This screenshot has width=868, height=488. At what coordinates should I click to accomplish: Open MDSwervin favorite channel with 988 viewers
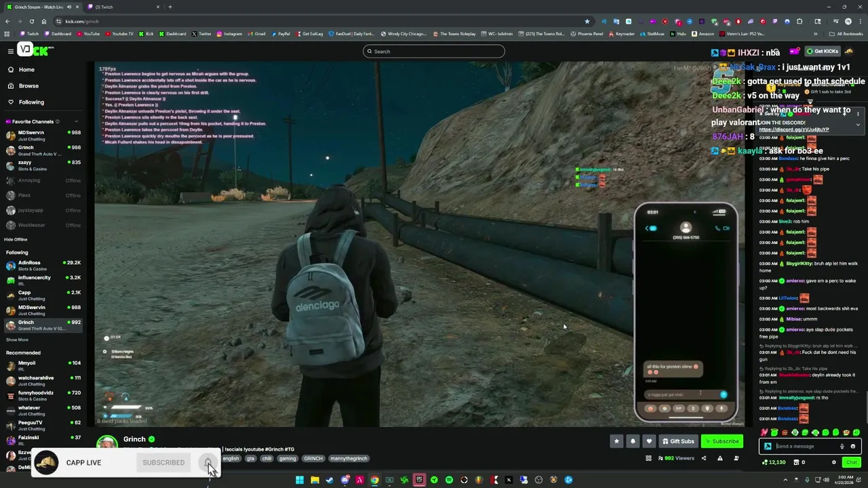pos(42,136)
